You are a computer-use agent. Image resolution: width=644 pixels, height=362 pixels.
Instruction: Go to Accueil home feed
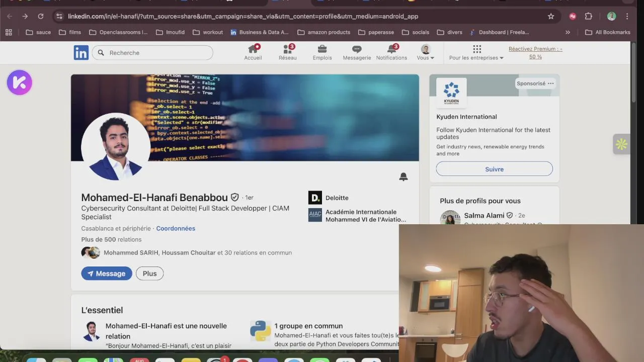(253, 52)
